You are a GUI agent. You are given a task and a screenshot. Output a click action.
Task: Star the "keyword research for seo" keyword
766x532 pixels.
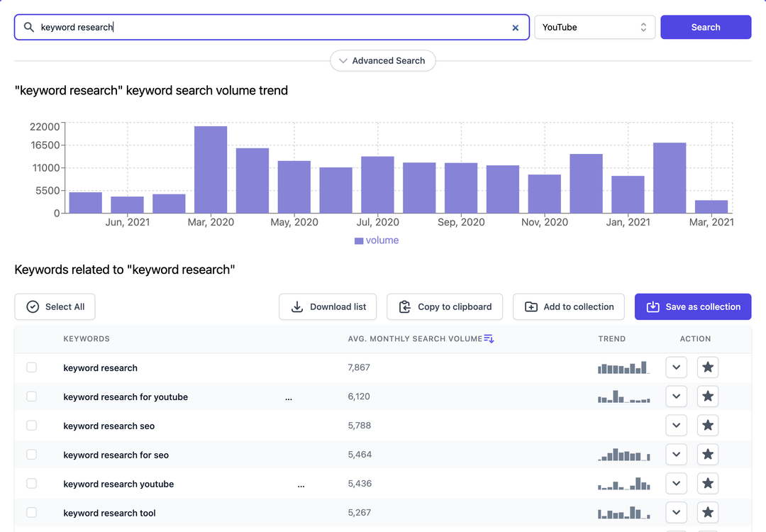point(707,454)
